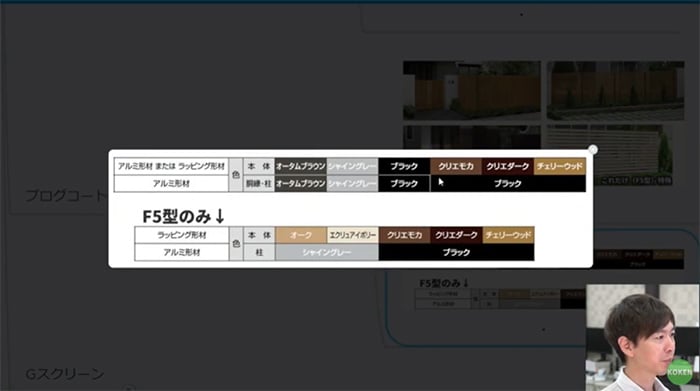Screen dimensions: 700x391
Task: Click the presenter webcam video overlay
Action: click(x=643, y=337)
